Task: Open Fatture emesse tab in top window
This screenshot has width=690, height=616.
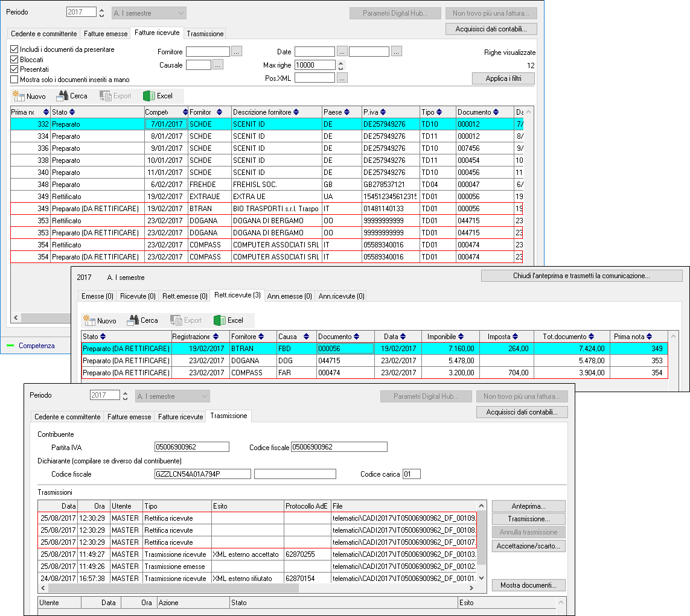Action: [106, 33]
